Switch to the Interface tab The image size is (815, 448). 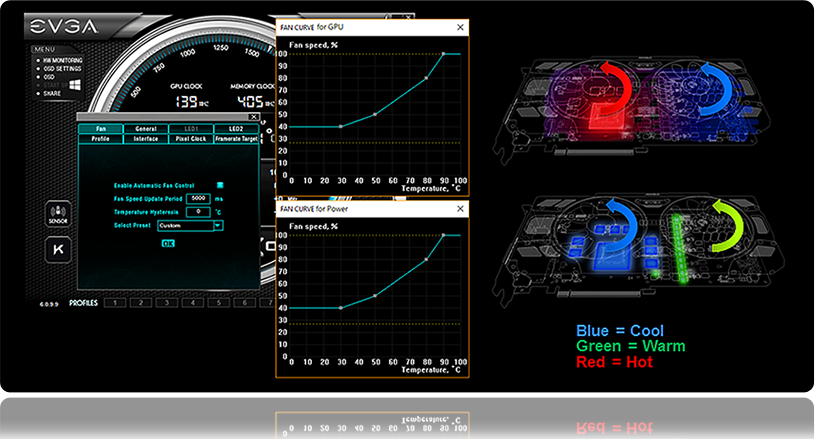(146, 139)
